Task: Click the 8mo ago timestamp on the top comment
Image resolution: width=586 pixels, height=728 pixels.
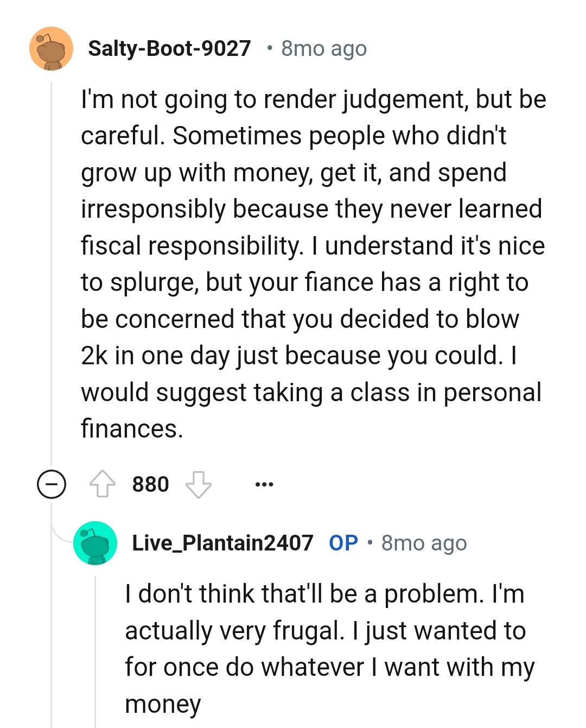Action: pos(323,48)
